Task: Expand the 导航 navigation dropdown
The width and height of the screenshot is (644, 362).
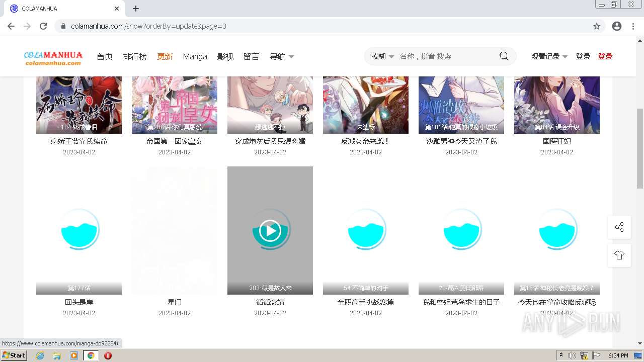Action: coord(282,57)
